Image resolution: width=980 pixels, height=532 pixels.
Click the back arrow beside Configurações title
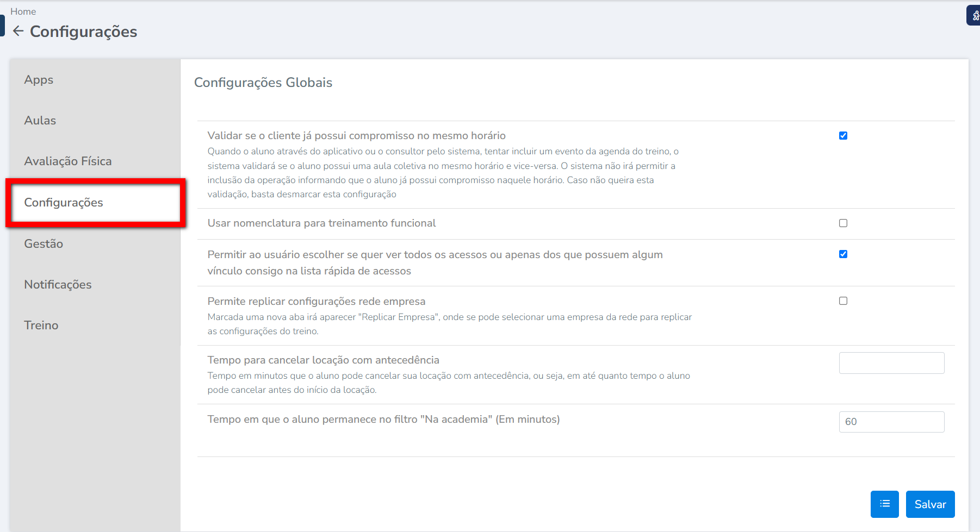[x=18, y=32]
